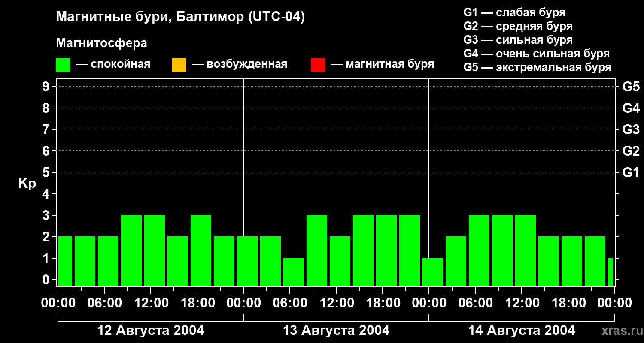Click the 'Kp' axis label
The height and width of the screenshot is (343, 644).
pyautogui.click(x=27, y=184)
